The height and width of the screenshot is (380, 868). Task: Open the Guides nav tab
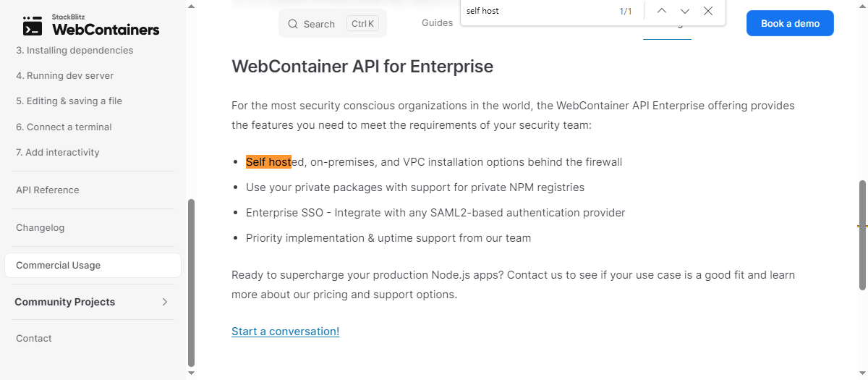(x=438, y=22)
